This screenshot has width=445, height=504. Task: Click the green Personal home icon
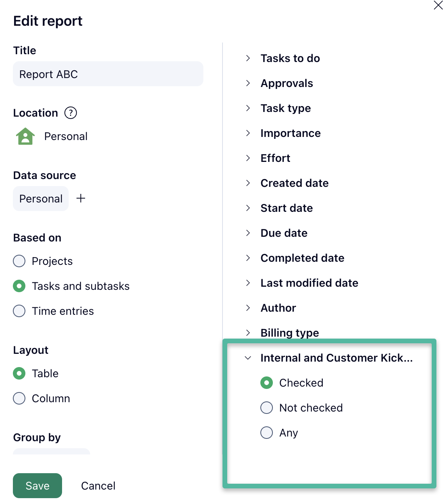coord(25,137)
